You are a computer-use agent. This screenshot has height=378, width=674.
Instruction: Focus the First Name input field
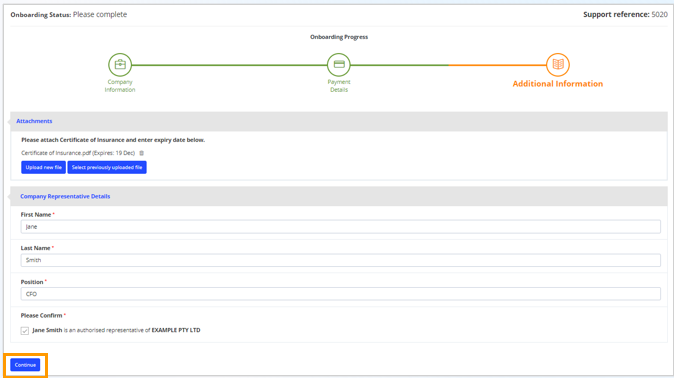pos(340,227)
